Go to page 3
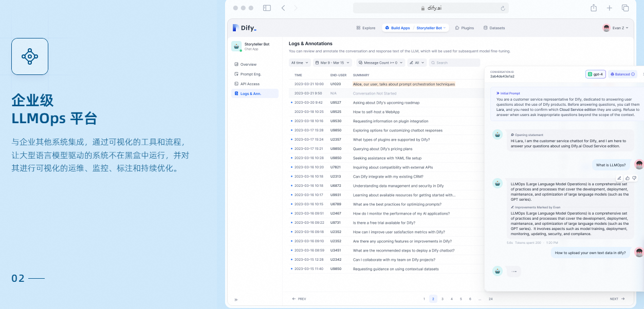644x309 pixels. (443, 299)
